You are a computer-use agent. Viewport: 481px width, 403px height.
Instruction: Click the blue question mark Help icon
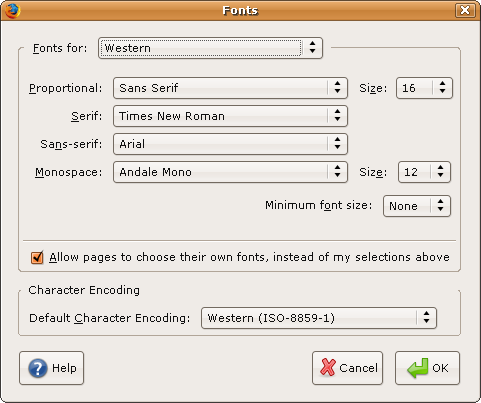(38, 368)
